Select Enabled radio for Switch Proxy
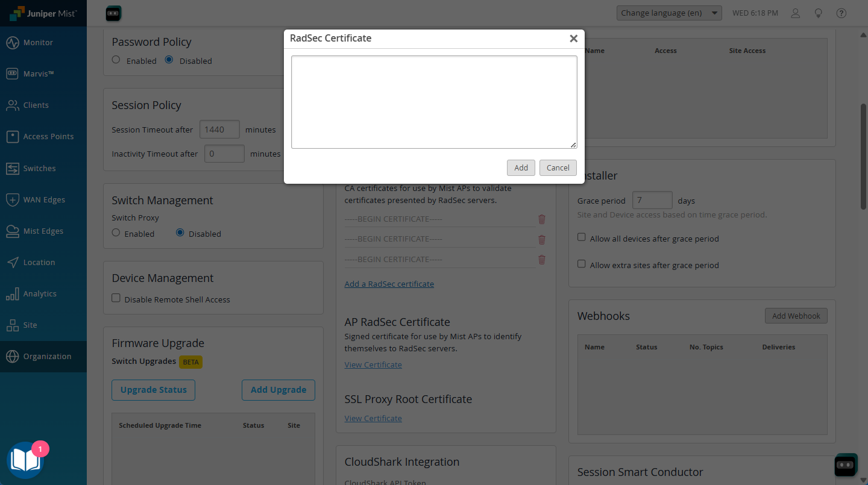Image resolution: width=868 pixels, height=485 pixels. point(116,233)
